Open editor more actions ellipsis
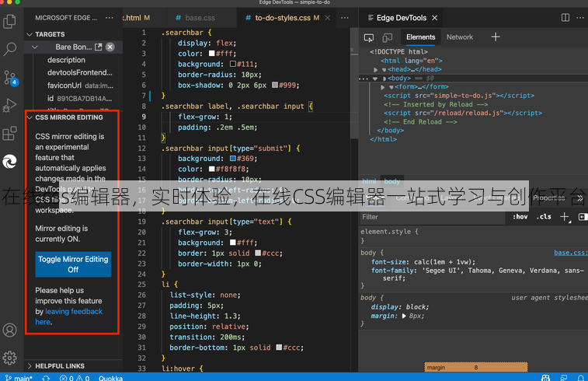 tap(345, 18)
